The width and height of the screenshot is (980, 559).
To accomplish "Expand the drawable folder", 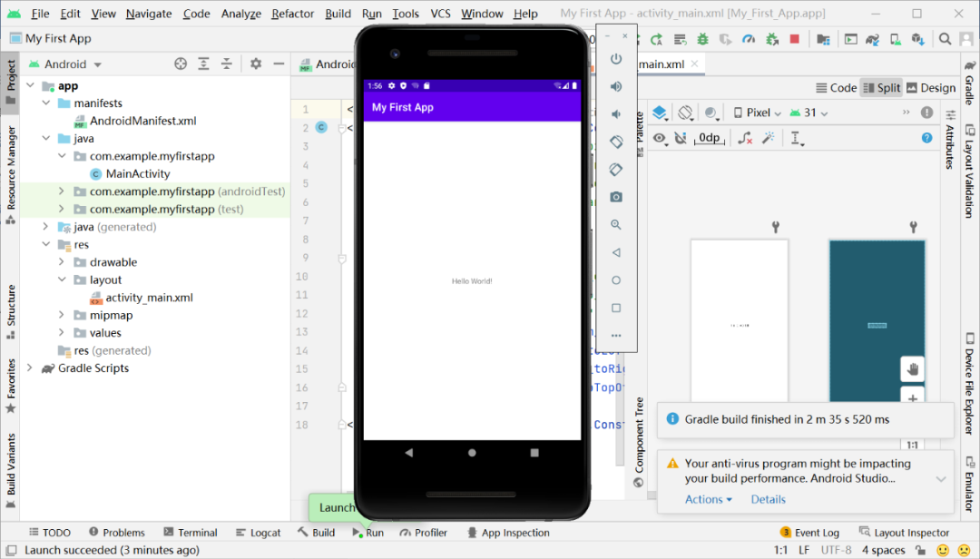I will coord(62,262).
